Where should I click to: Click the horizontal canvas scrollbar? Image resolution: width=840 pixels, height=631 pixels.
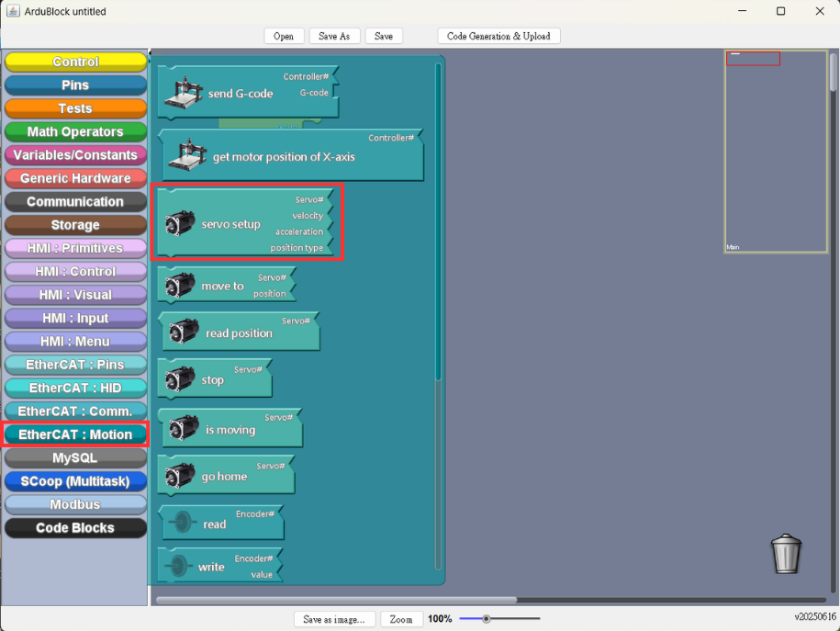tap(336, 600)
